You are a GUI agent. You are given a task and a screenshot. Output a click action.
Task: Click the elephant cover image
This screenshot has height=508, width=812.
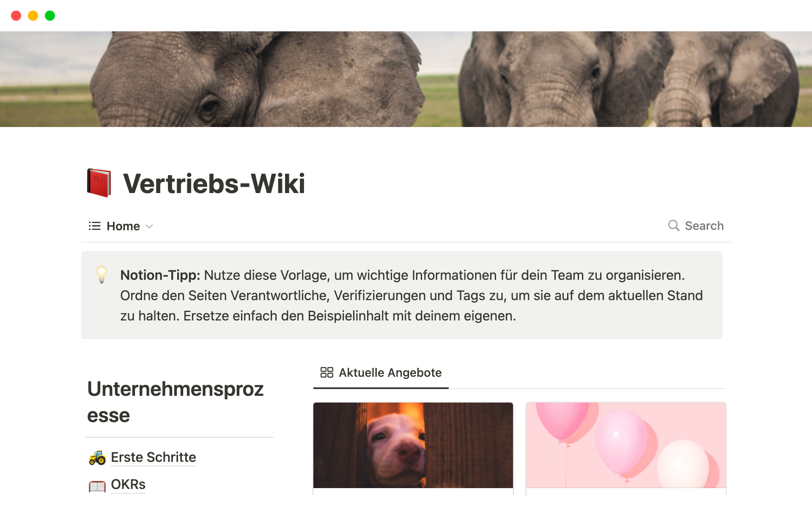406,79
